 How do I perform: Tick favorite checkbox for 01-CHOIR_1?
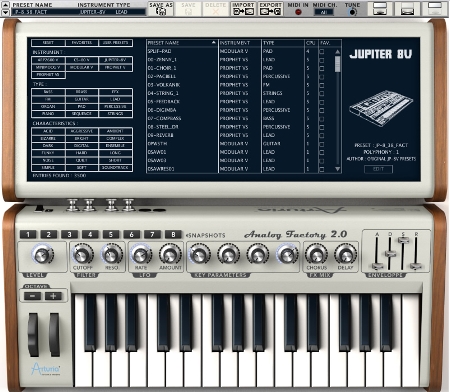pyautogui.click(x=322, y=68)
